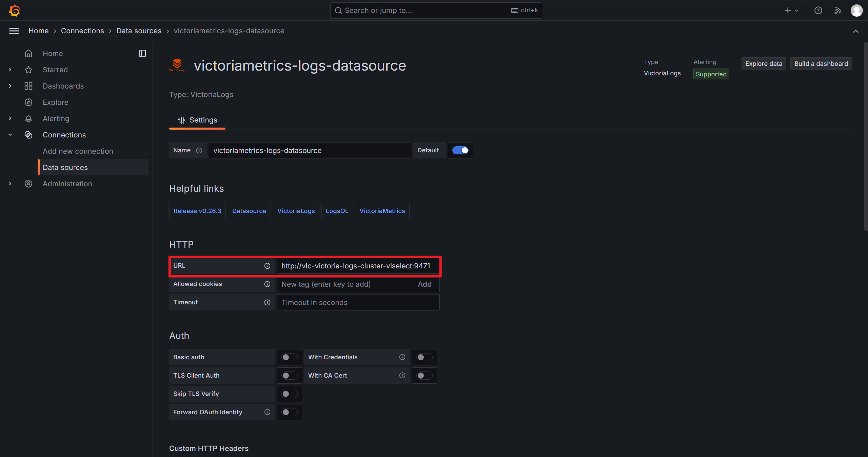
Task: Open Administration in sidebar menu
Action: (x=67, y=184)
